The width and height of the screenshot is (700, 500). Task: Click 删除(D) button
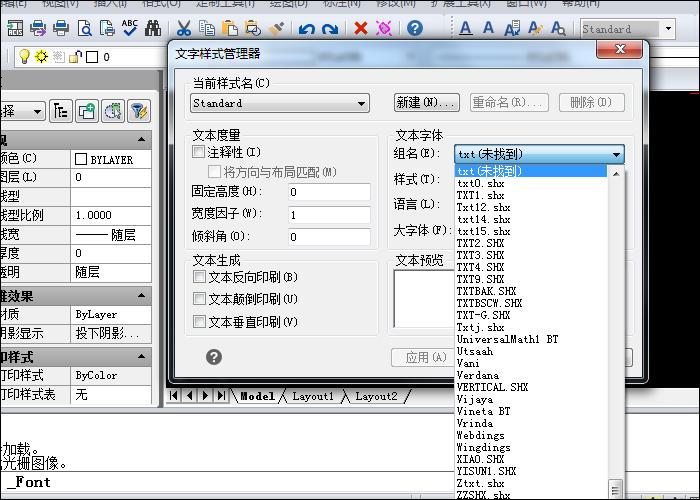tap(592, 102)
